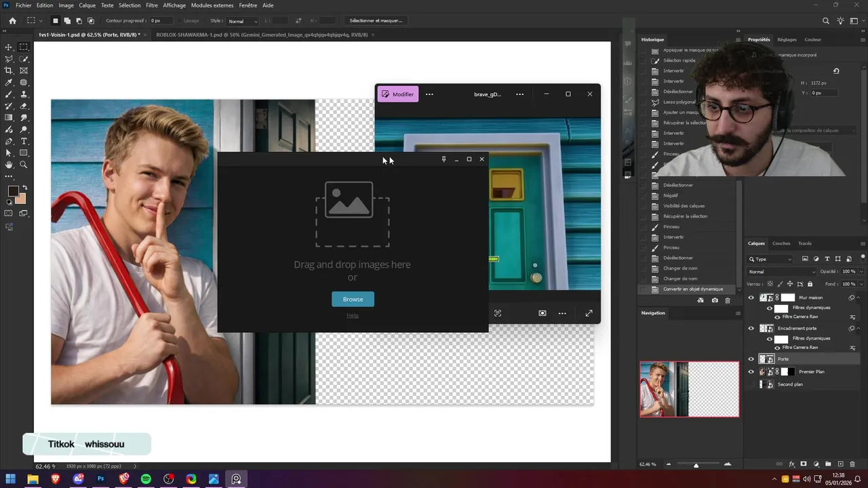This screenshot has width=868, height=488.
Task: Open the Opacité value dropdown arrow
Action: click(x=861, y=272)
